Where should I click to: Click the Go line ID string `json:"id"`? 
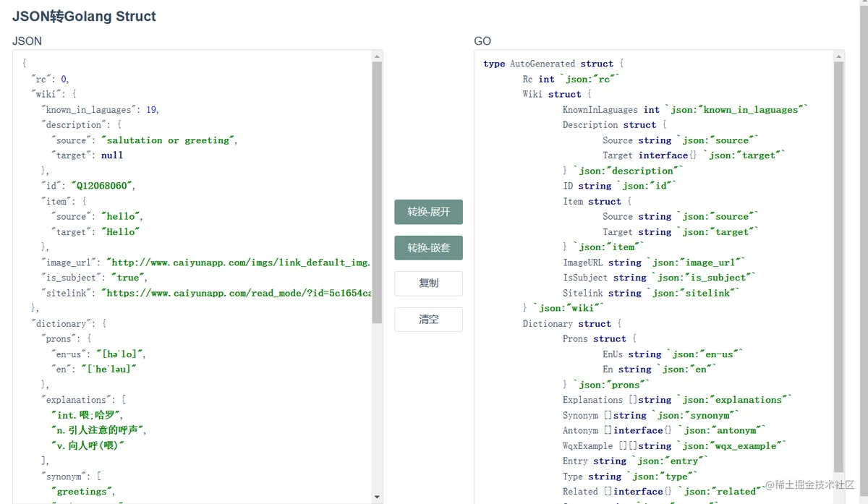[620, 186]
